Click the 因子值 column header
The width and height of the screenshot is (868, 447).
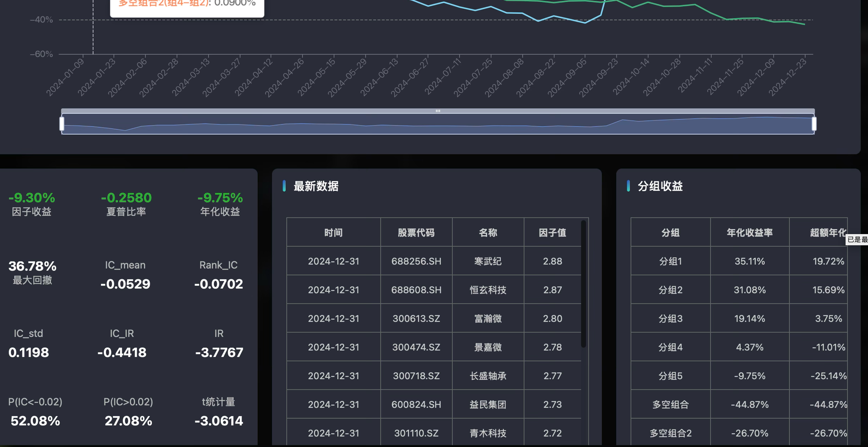[552, 233]
